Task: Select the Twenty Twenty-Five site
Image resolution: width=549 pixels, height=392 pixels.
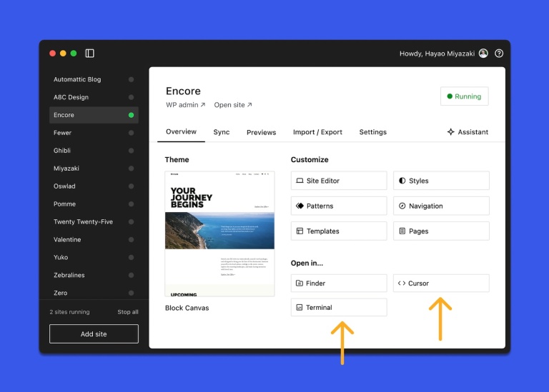Action: (94, 221)
